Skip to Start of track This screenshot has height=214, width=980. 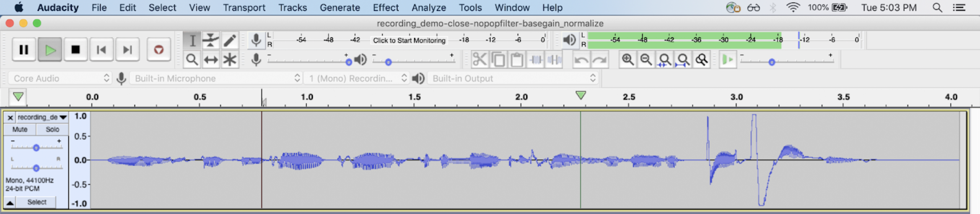101,50
